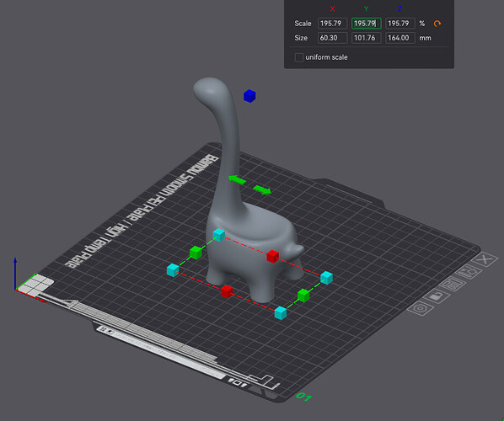Click the 'Scale' row label

coord(303,24)
